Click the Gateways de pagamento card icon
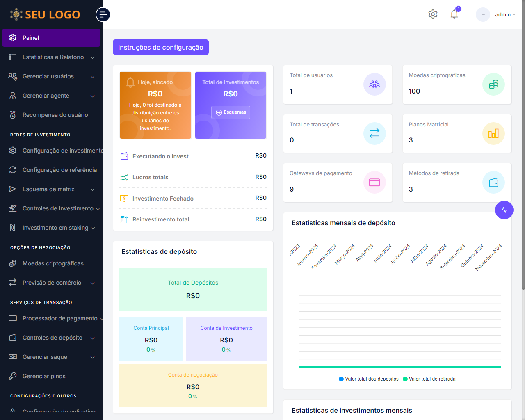525x420 pixels. [x=374, y=183]
